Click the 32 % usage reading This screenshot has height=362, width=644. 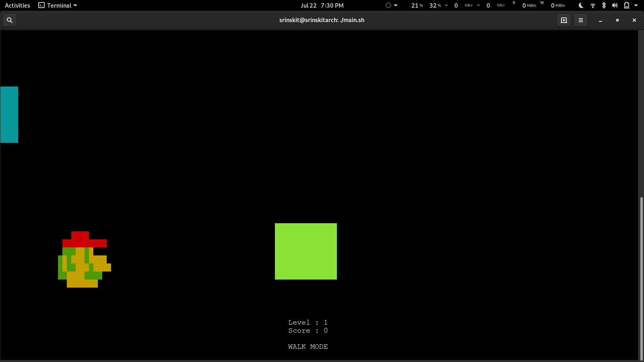[435, 5]
